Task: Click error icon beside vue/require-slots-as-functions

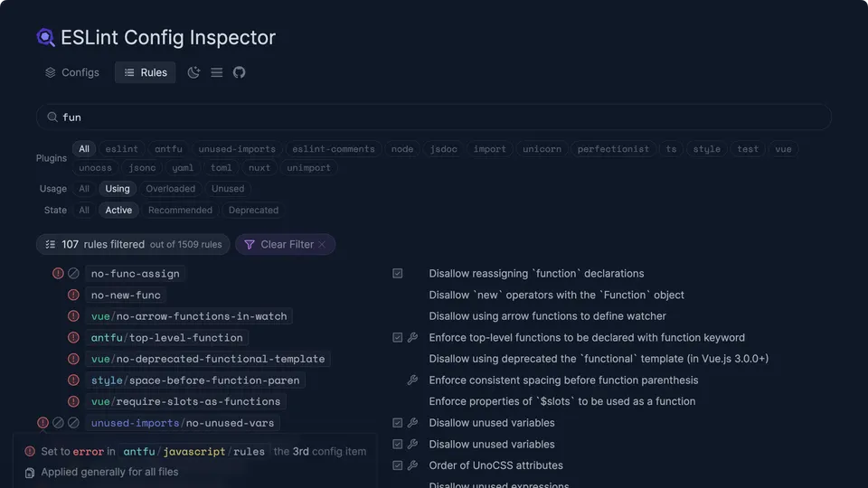Action: [73, 401]
